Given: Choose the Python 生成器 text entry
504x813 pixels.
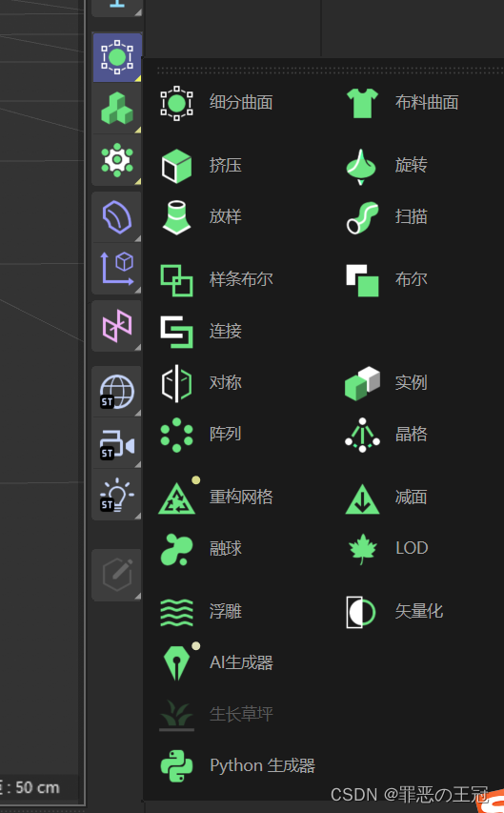Looking at the screenshot, I should coord(262,765).
